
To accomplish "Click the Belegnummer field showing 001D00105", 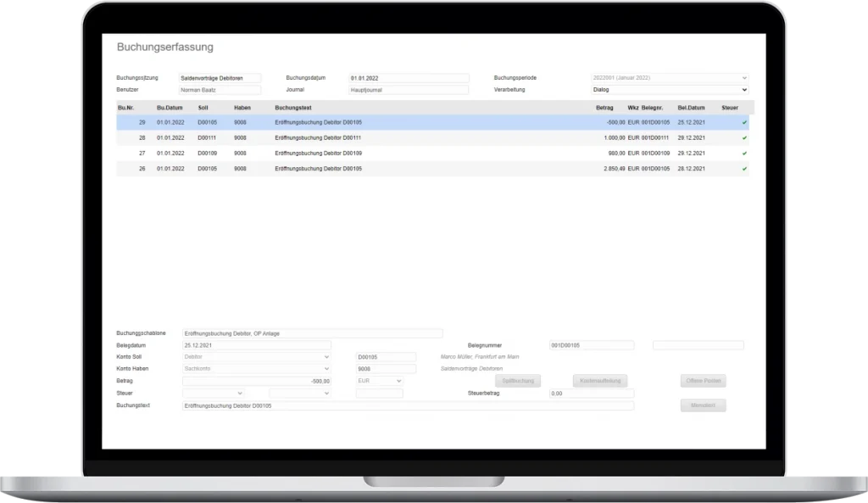I will (591, 344).
